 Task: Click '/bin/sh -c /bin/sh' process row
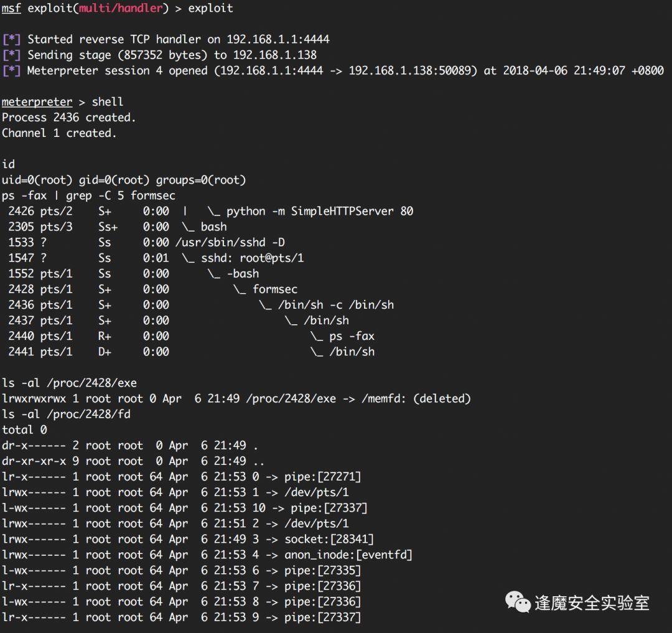(200, 305)
